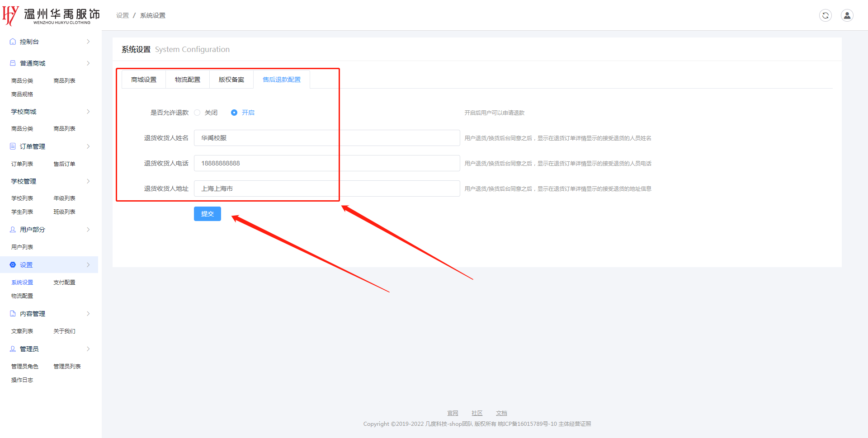Select the 开启 refund radio button
The width and height of the screenshot is (868, 438).
click(234, 113)
